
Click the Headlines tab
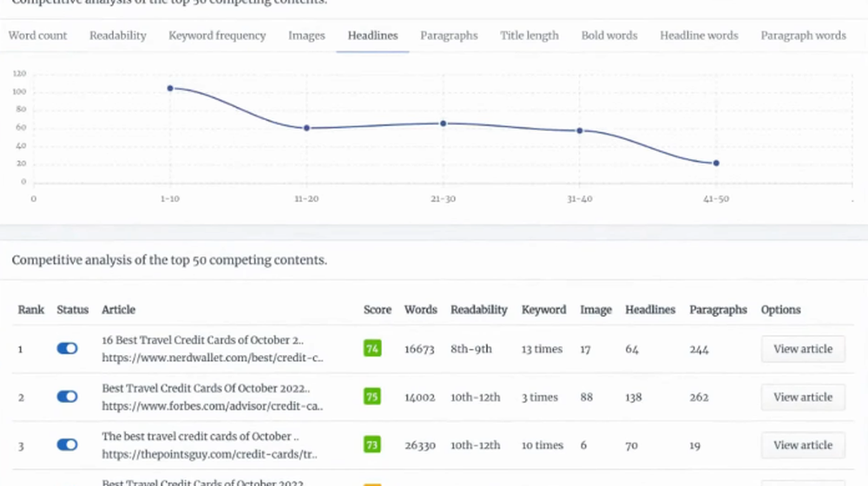click(x=372, y=36)
